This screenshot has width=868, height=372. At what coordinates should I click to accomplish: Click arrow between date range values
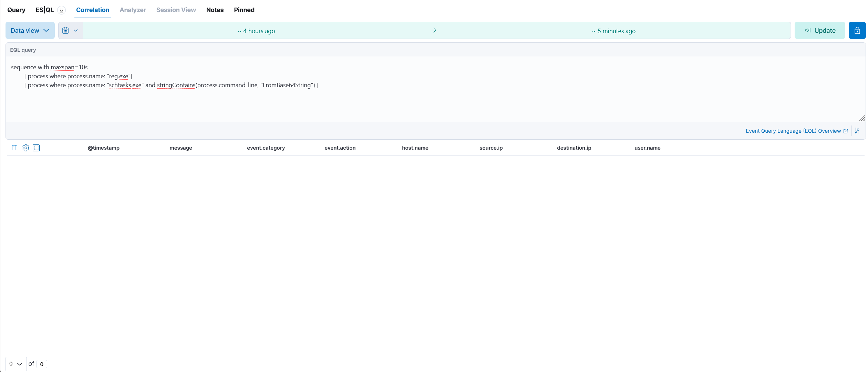click(434, 31)
